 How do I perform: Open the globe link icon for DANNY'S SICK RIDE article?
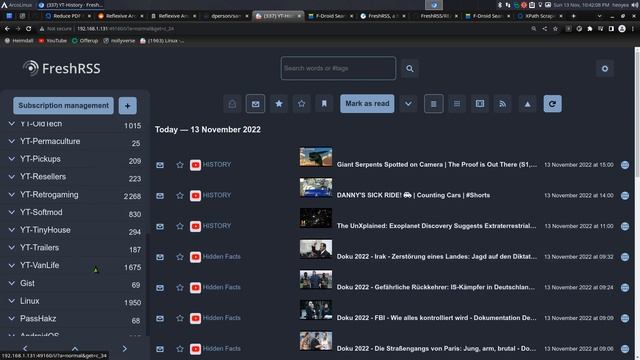point(624,196)
